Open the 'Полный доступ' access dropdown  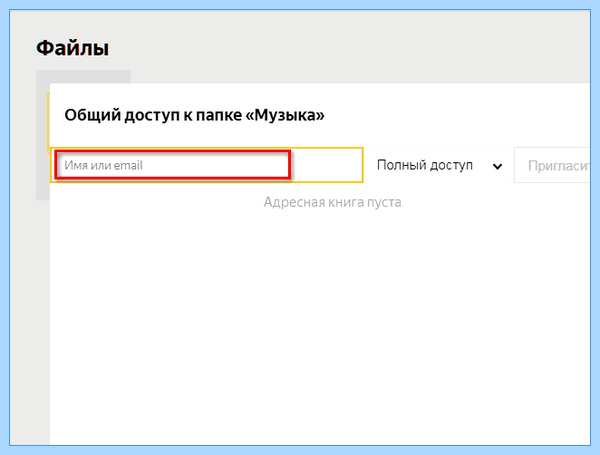[439, 165]
